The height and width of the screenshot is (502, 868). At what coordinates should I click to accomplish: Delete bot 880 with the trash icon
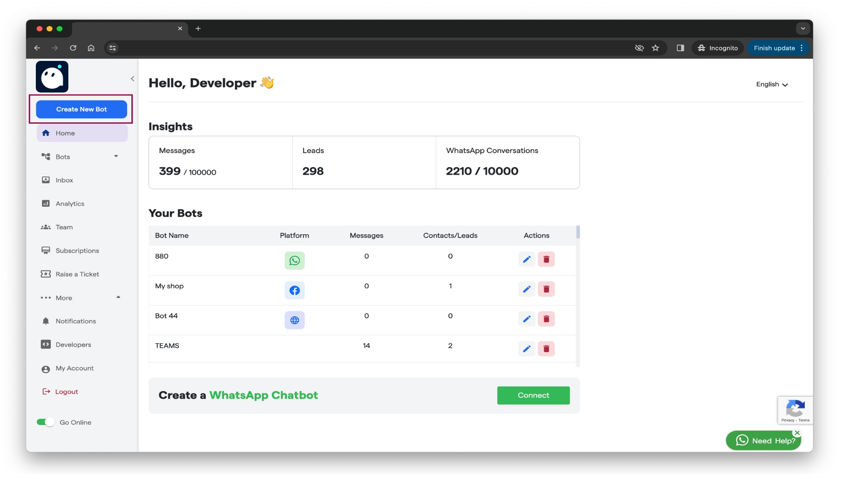(547, 259)
